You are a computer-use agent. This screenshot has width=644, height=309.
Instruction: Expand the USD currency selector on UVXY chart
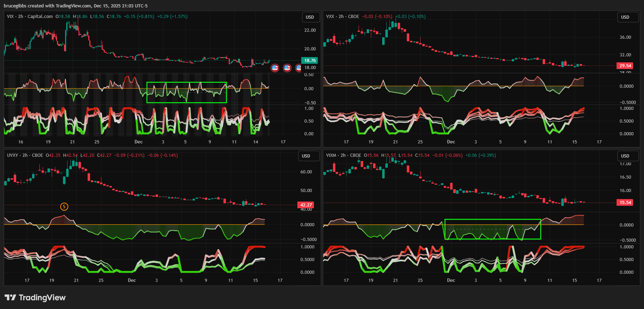(x=306, y=156)
